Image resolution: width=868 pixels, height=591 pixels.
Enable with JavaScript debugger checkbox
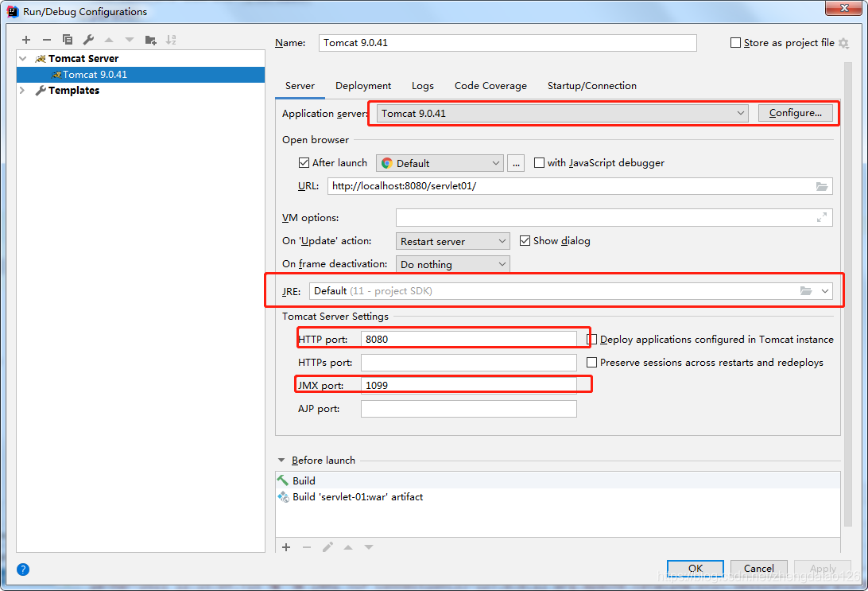(x=539, y=163)
